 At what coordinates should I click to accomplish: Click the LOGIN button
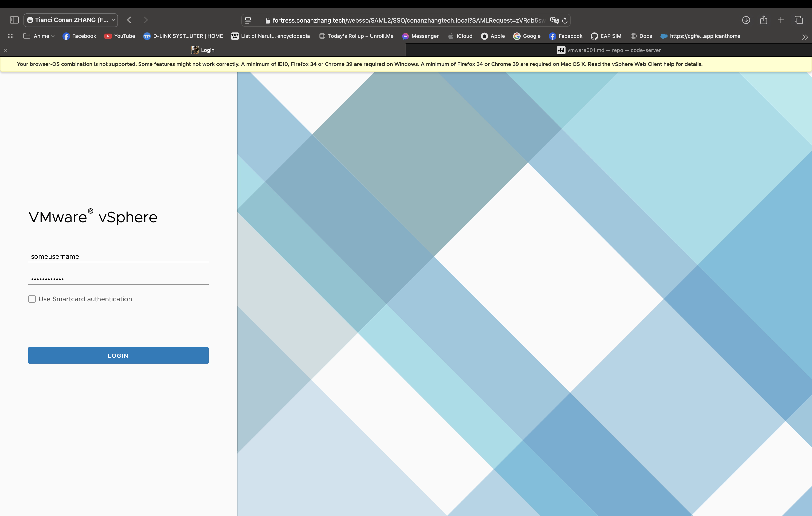coord(118,355)
